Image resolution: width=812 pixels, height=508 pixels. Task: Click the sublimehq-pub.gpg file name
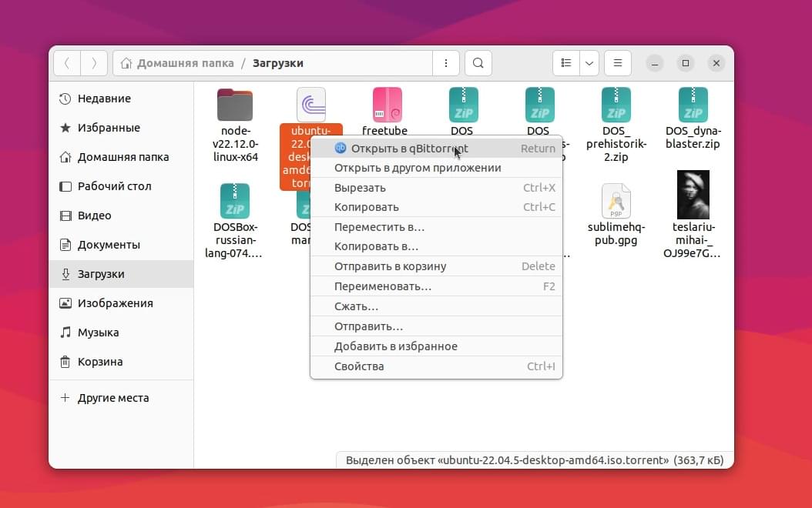616,233
